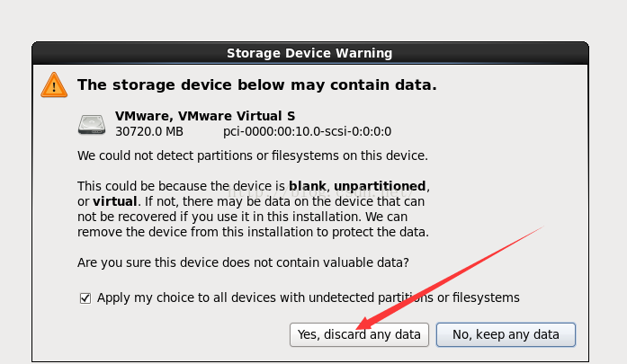Click the red arrow annotation
This screenshot has width=627, height=364.
pyautogui.click(x=450, y=278)
